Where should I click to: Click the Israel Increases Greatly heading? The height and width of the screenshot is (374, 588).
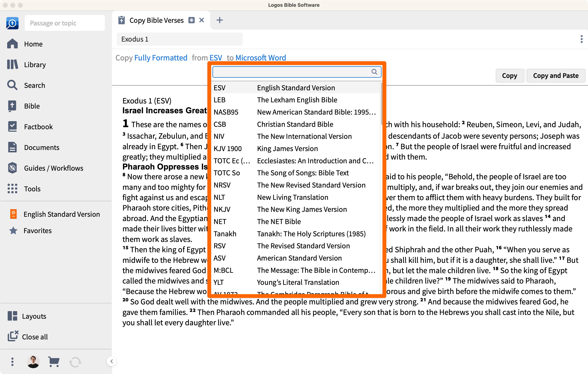coord(165,110)
